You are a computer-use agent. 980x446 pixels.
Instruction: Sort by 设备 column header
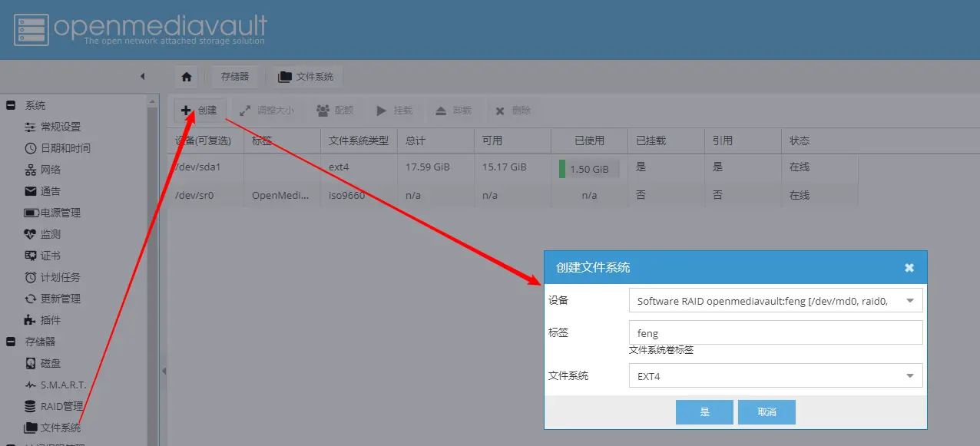point(205,140)
